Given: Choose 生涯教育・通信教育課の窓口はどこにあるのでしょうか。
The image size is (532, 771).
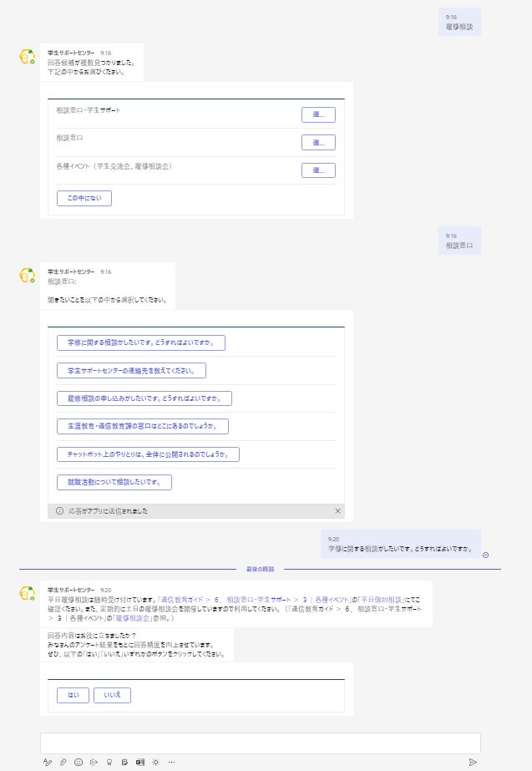Looking at the screenshot, I should tap(143, 426).
